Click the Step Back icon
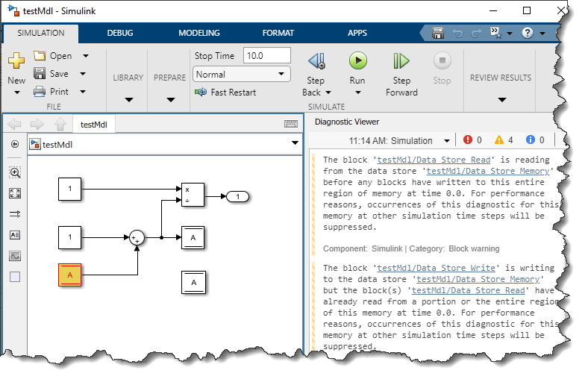Screen dimensions: 588x382 coord(316,61)
